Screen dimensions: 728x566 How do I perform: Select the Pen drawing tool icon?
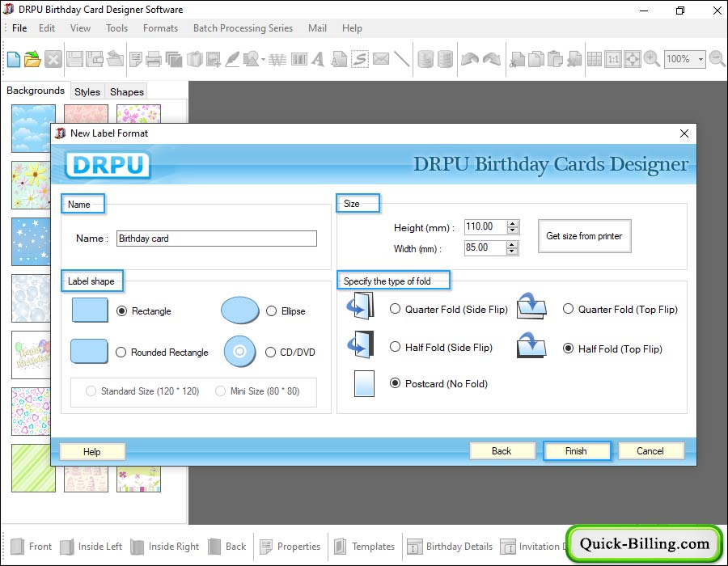coord(232,59)
